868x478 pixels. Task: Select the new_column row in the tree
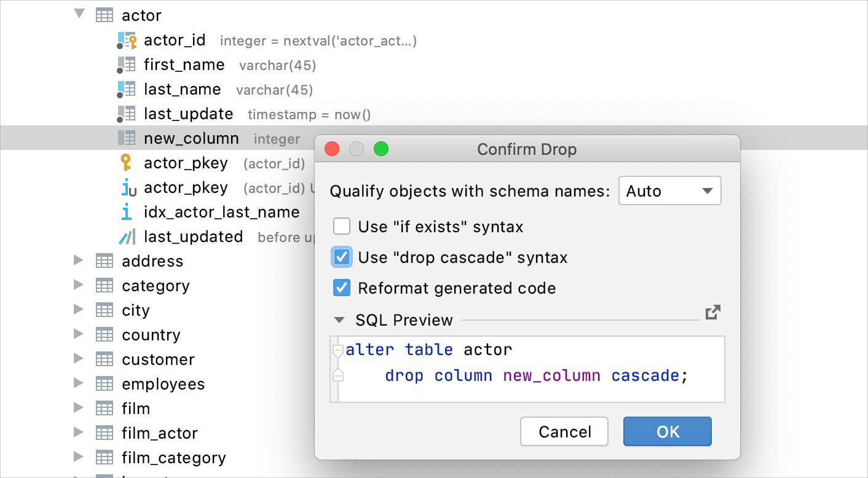point(192,138)
